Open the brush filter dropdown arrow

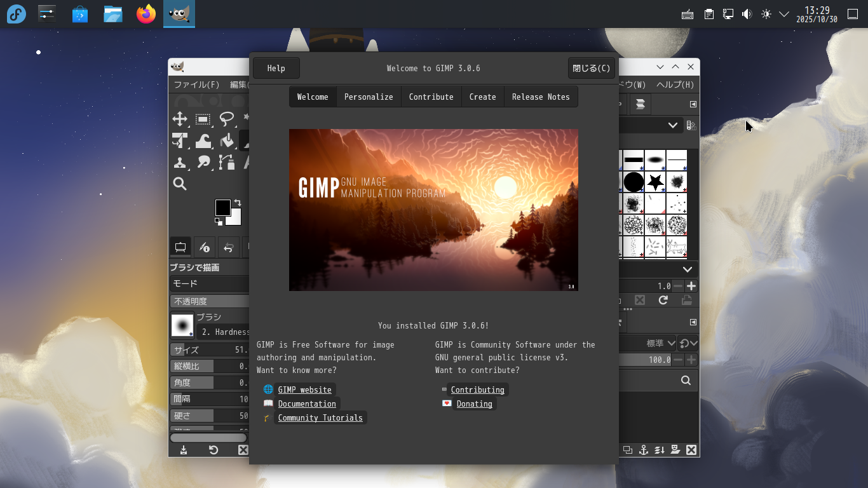[672, 126]
